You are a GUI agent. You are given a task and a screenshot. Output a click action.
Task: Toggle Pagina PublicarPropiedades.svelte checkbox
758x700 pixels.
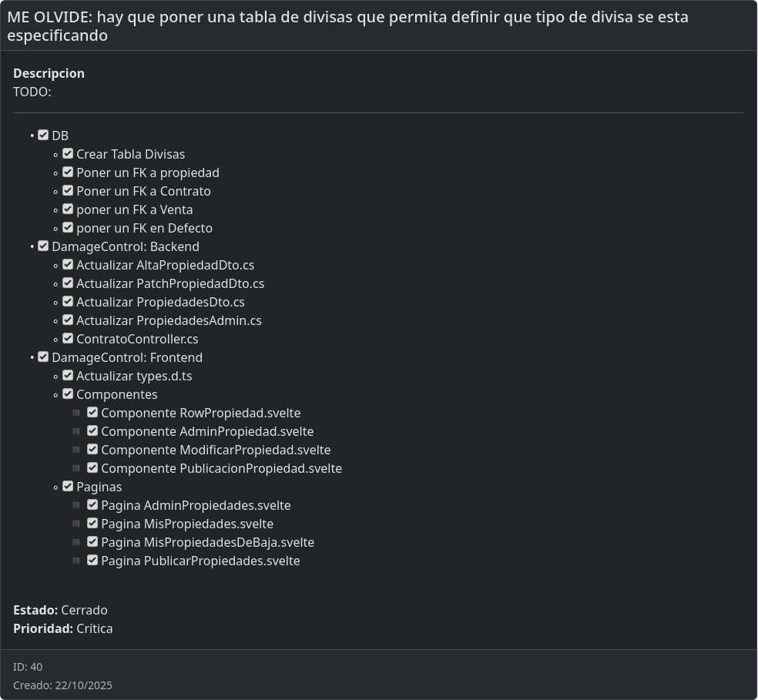pyautogui.click(x=92, y=560)
